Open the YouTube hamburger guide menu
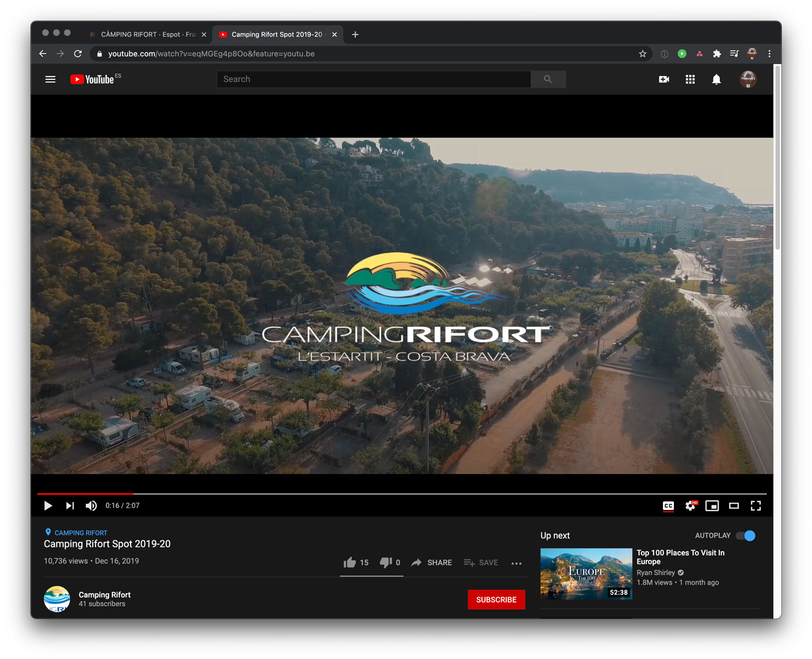The width and height of the screenshot is (812, 659). coord(50,79)
